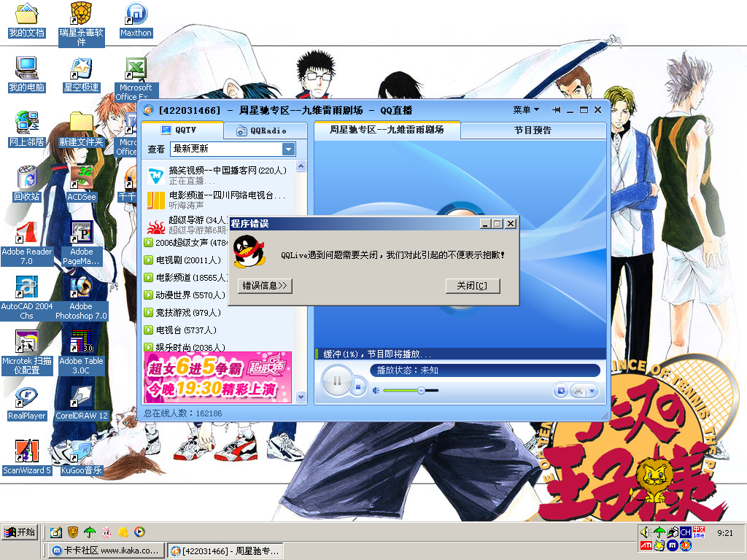Click the pin icon in QQLive title bar
This screenshot has width=747, height=560.
pyautogui.click(x=556, y=110)
